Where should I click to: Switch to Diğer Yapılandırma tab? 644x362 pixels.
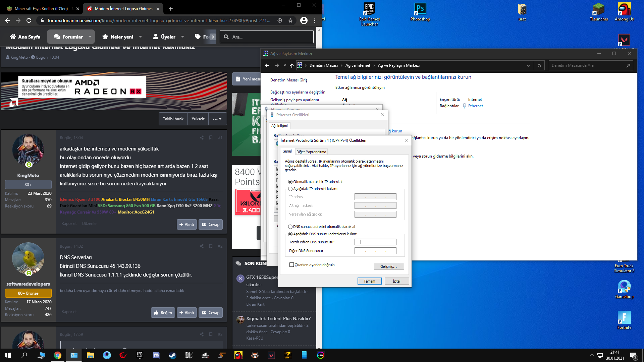(311, 152)
